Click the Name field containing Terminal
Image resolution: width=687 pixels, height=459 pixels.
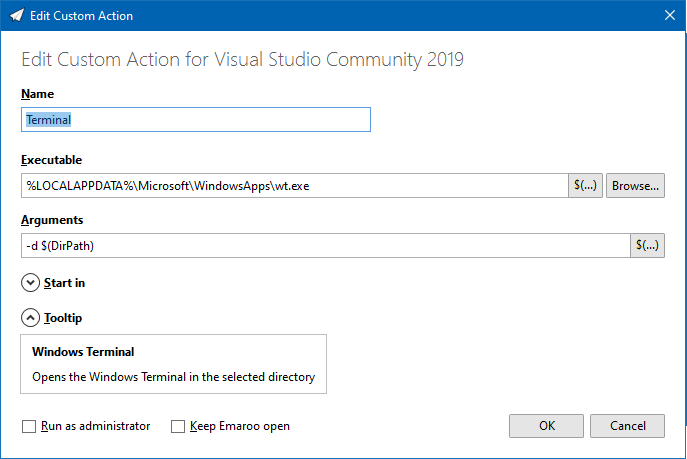click(x=196, y=120)
